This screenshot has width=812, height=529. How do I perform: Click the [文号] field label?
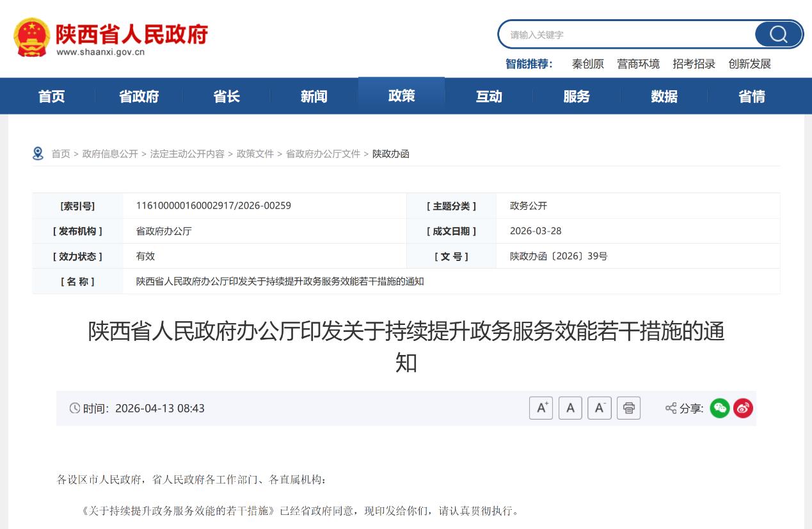pyautogui.click(x=451, y=257)
